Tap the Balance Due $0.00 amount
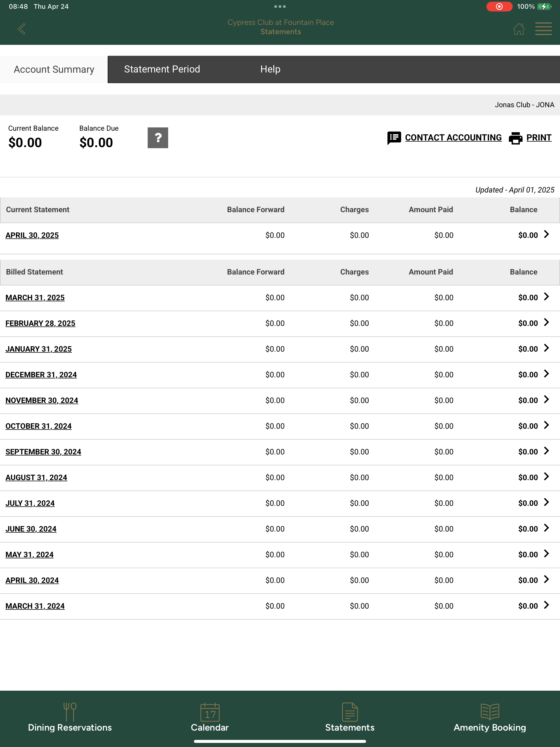 pyautogui.click(x=96, y=142)
